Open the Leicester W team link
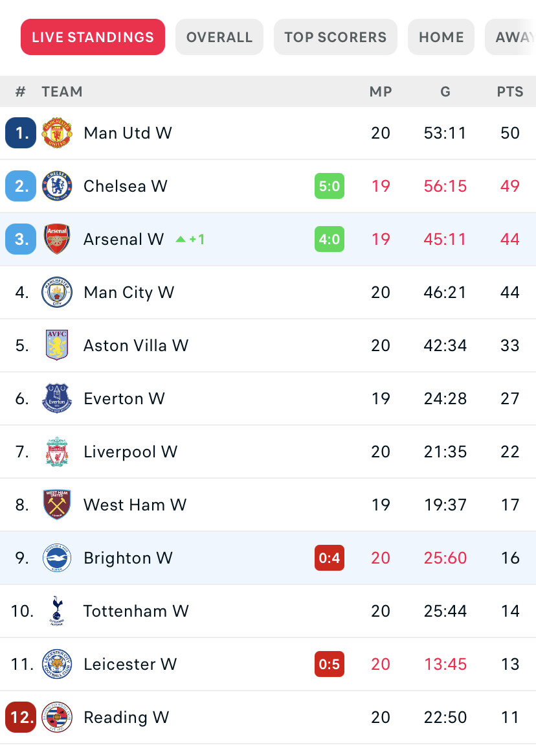536x756 pixels. (130, 664)
